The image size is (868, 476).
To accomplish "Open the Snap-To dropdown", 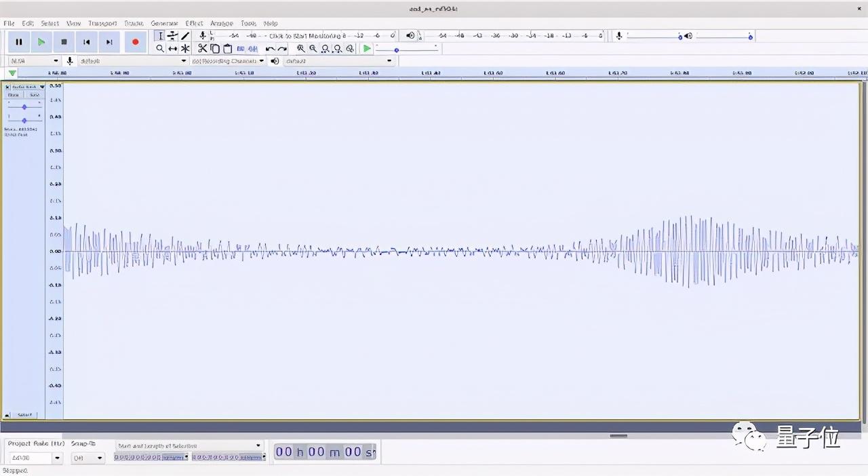I will pyautogui.click(x=100, y=458).
